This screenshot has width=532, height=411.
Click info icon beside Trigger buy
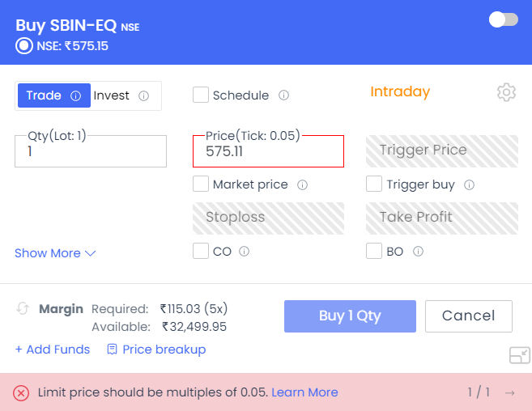click(469, 184)
